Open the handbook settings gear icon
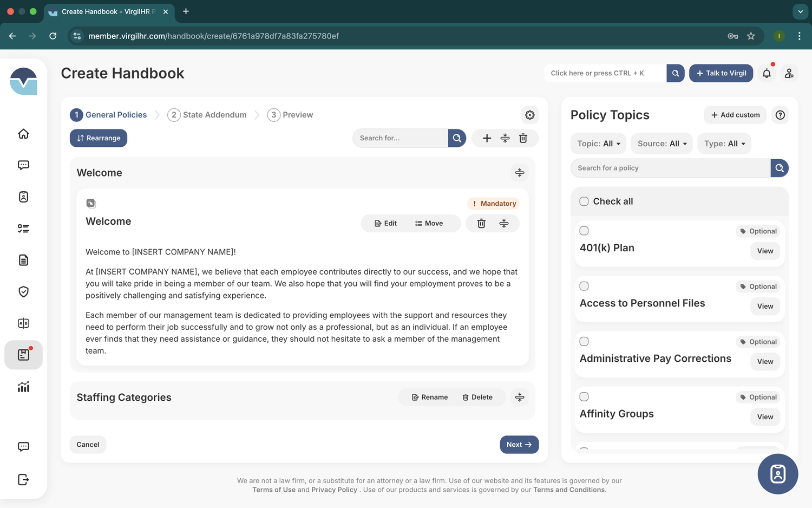 coord(529,115)
